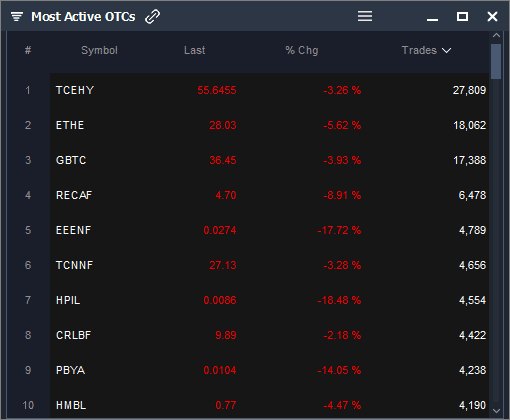The width and height of the screenshot is (510, 420).
Task: Sort by the % Chg column header
Action: point(302,50)
